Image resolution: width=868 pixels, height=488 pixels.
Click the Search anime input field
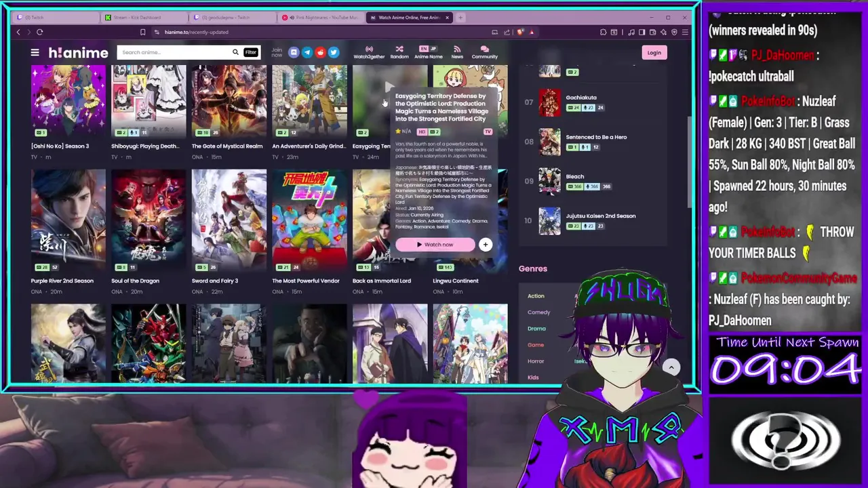[x=175, y=52]
